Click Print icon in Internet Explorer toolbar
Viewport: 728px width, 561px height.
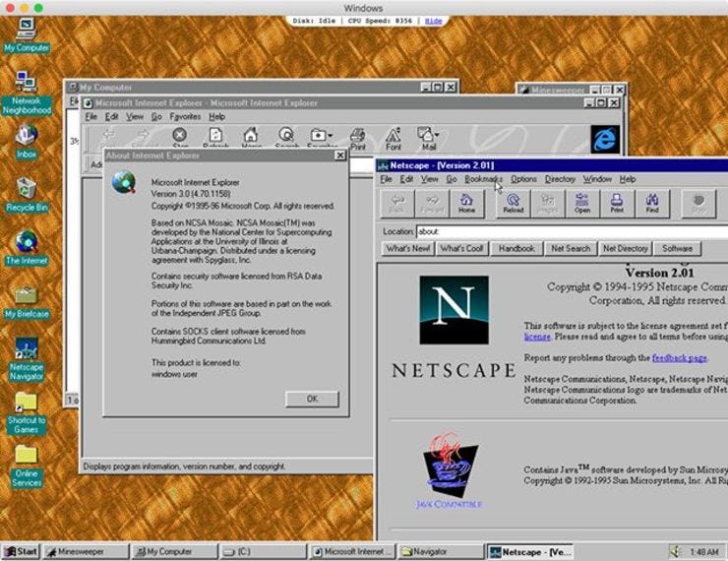[x=357, y=139]
